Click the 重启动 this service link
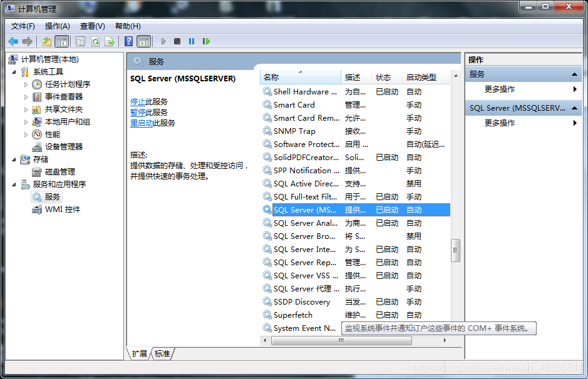 142,123
